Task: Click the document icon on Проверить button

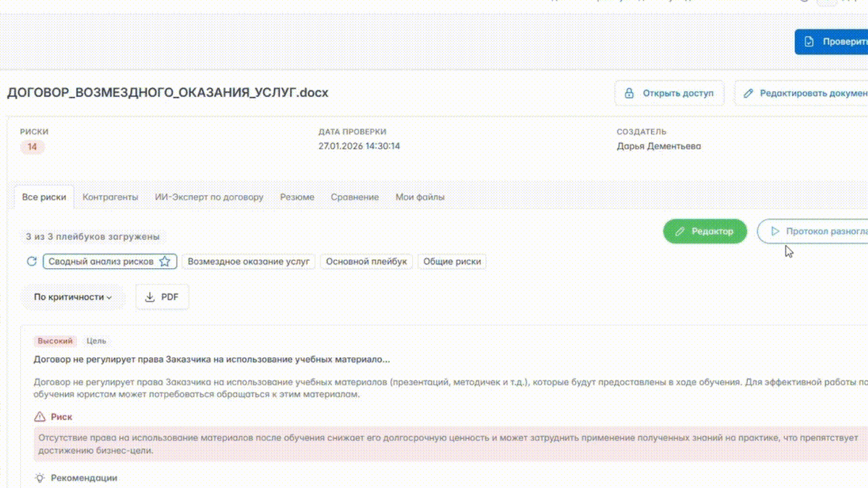Action: [809, 42]
